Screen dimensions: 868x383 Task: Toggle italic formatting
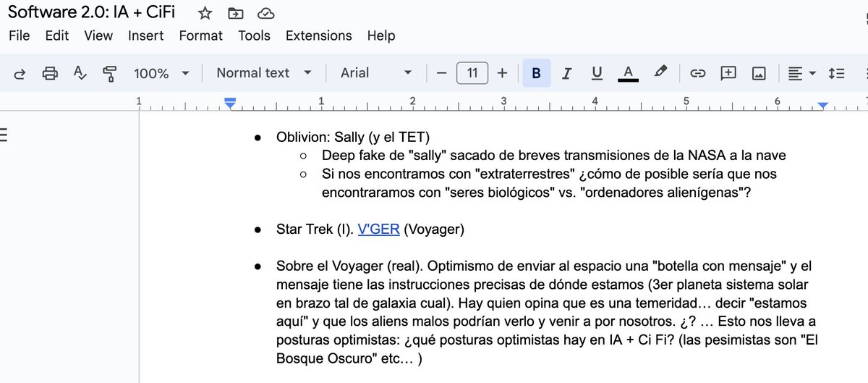pyautogui.click(x=566, y=73)
